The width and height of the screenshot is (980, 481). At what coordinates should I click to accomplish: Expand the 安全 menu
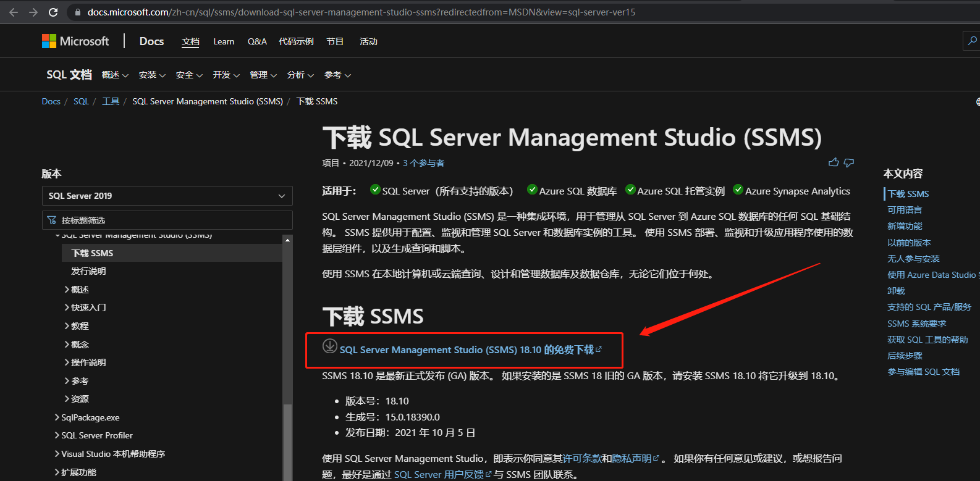[x=189, y=75]
